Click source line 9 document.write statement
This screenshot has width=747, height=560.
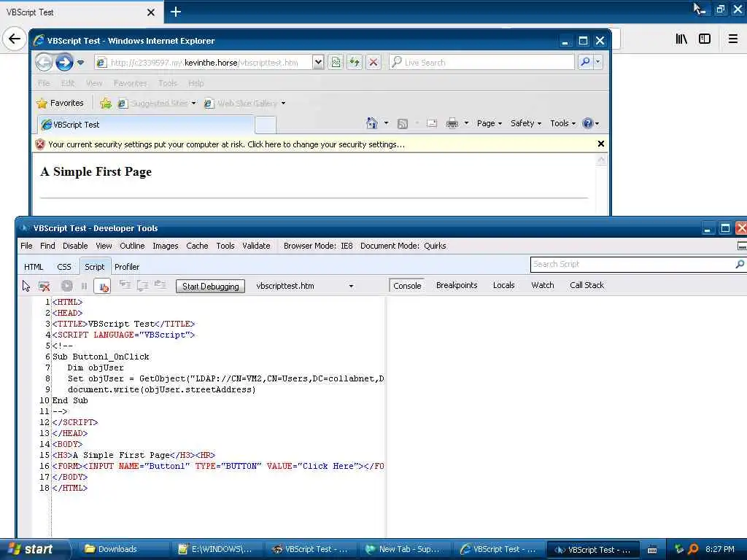point(161,389)
